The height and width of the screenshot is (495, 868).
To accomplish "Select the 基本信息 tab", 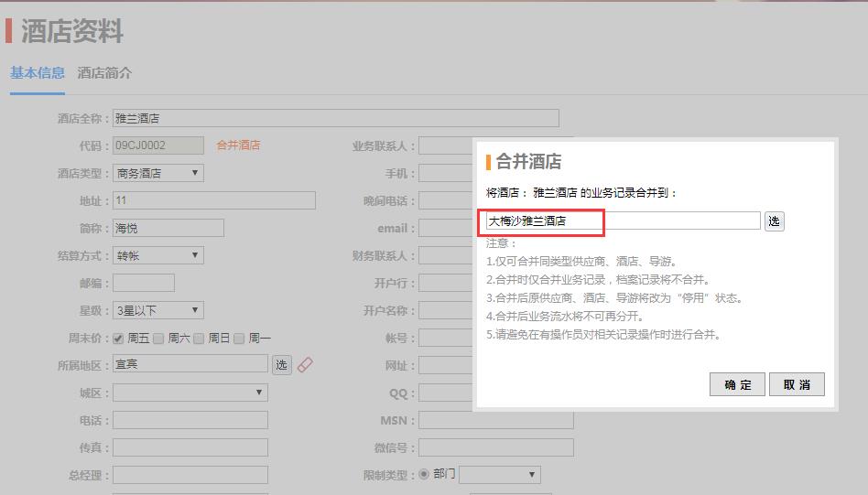I will [38, 73].
